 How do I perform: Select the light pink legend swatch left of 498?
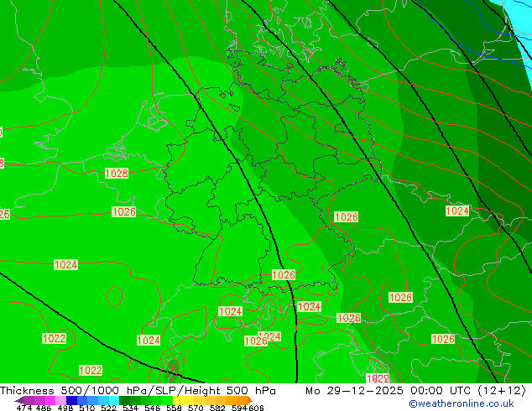coord(60,400)
